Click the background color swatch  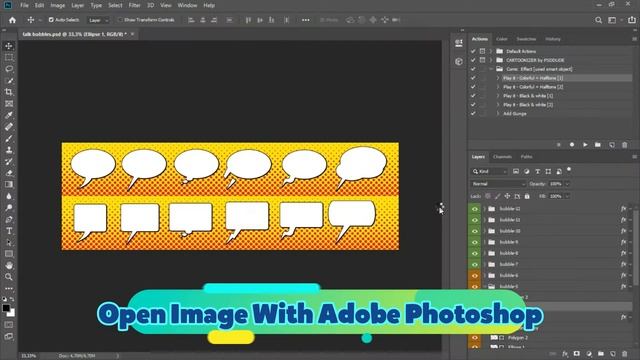(12, 313)
